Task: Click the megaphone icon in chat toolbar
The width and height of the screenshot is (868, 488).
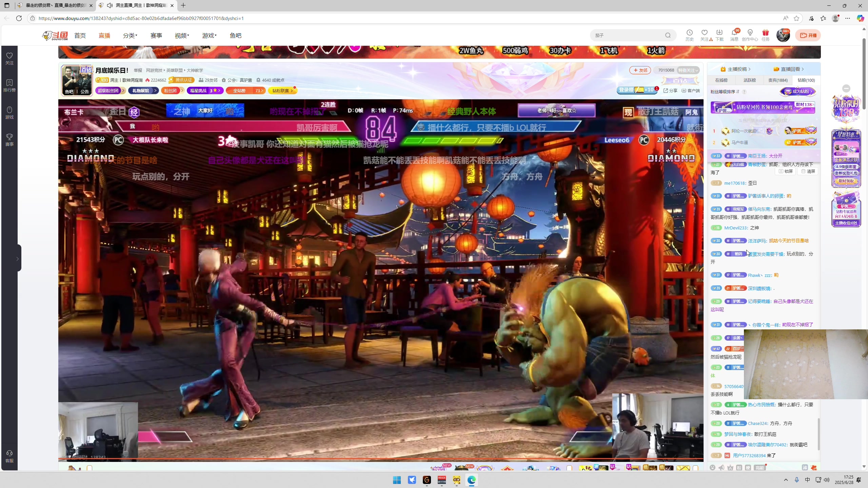Action: coord(721,468)
